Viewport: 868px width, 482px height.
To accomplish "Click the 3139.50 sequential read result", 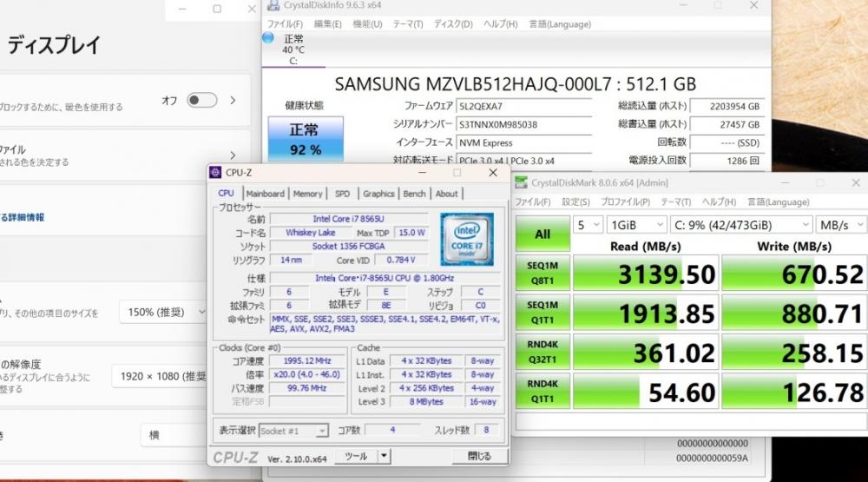I will (x=646, y=274).
